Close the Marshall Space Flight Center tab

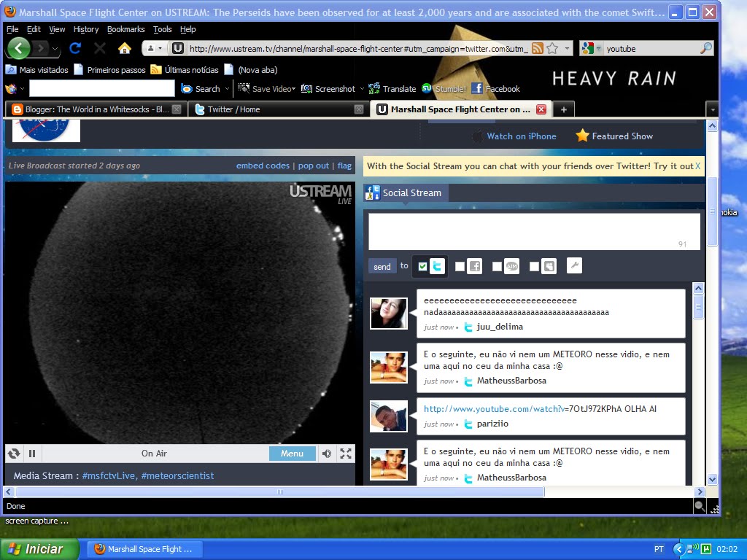[x=541, y=109]
